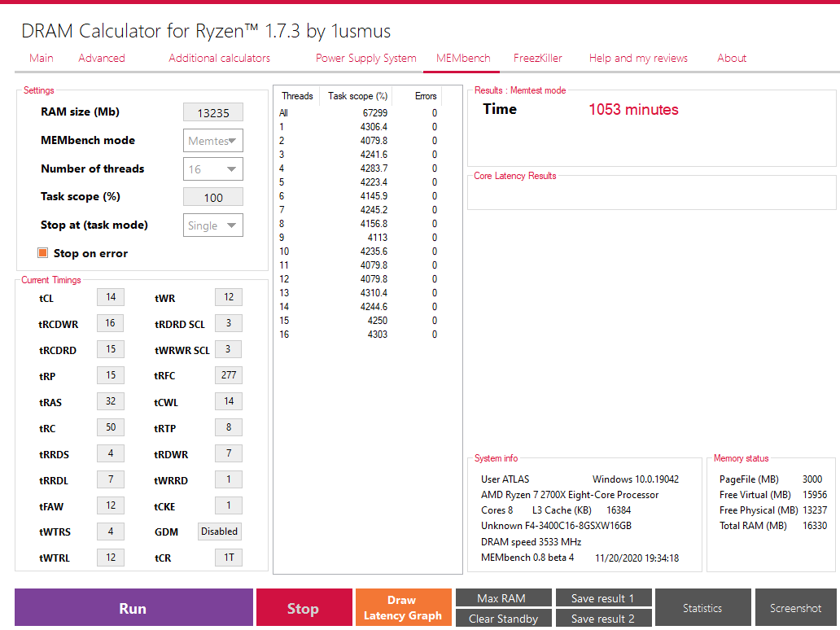Open Help and my reviews tab
The height and width of the screenshot is (630, 840).
638,58
